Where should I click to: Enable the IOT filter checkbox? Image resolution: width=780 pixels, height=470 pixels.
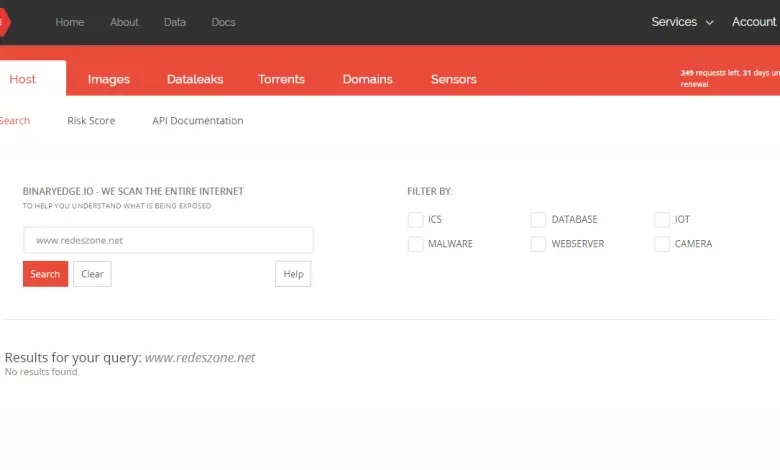(x=662, y=219)
